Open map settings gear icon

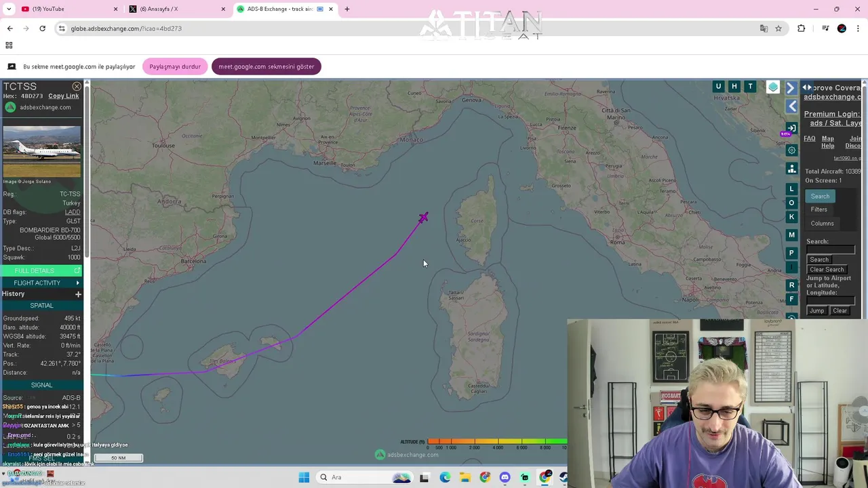(x=791, y=150)
